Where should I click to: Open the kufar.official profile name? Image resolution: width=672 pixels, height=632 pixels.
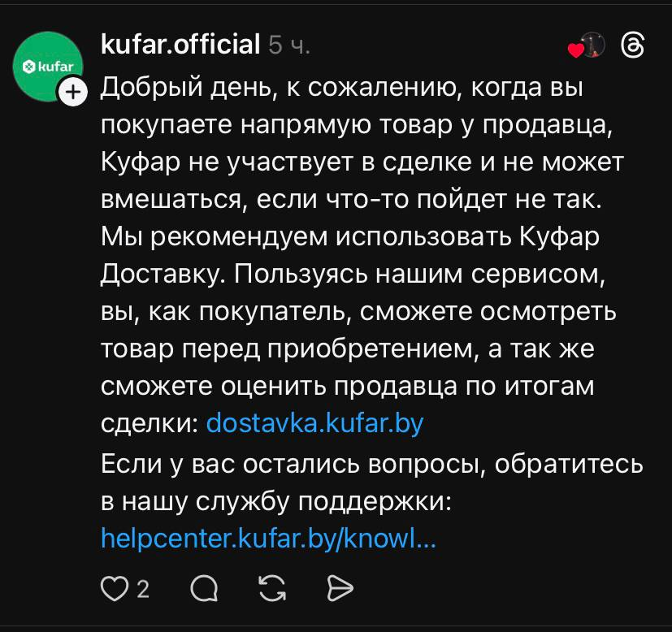point(180,45)
